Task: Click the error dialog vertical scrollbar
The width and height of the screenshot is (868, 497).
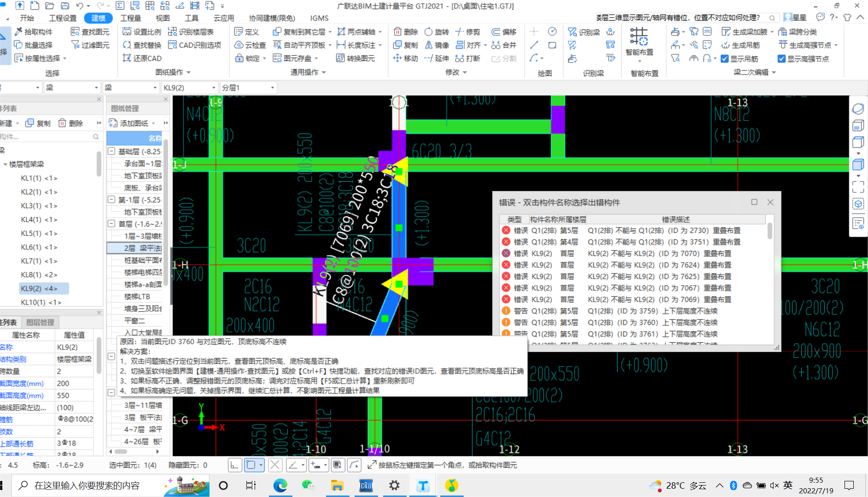Action: pos(769,230)
